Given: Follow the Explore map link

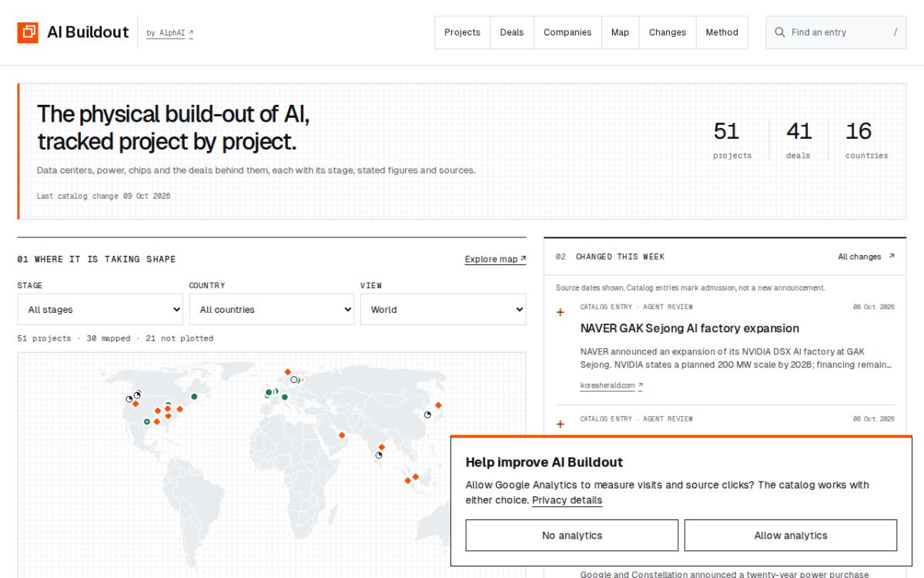Looking at the screenshot, I should 495,259.
